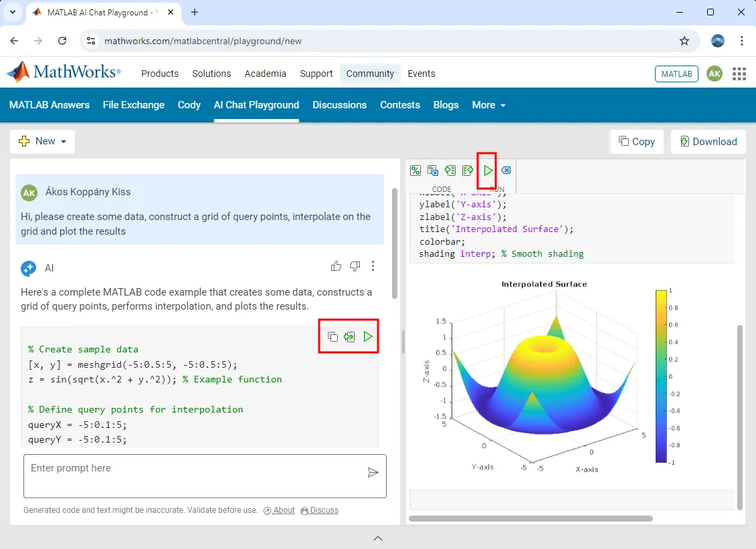Give a thumbs down to the AI response
This screenshot has width=756, height=549.
pyautogui.click(x=355, y=266)
